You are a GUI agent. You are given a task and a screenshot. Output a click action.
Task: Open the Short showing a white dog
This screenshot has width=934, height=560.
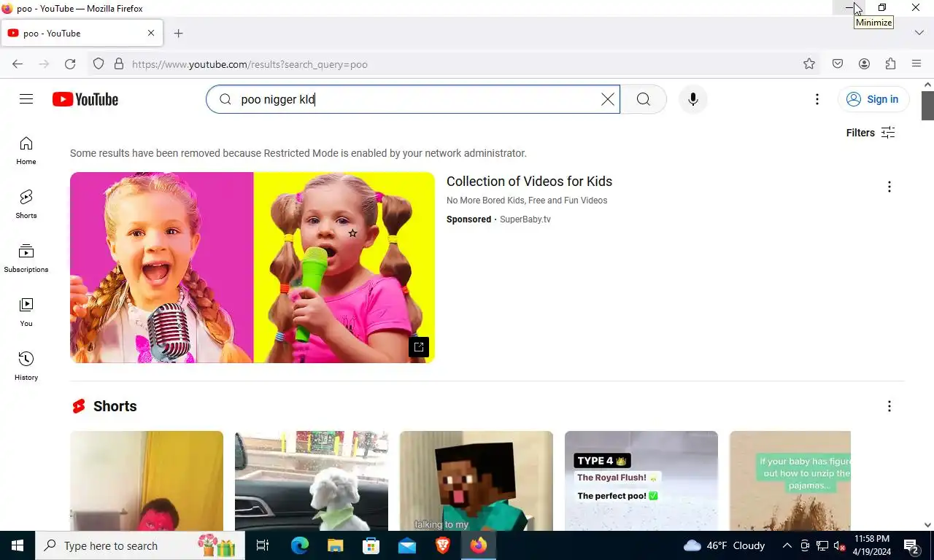pyautogui.click(x=312, y=481)
